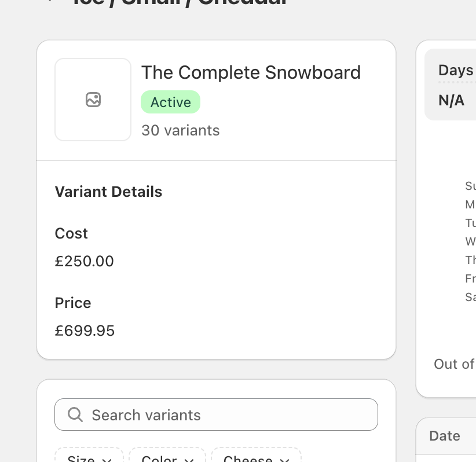Click the Small / Cheddar page title
The width and height of the screenshot is (476, 462).
point(180,2)
